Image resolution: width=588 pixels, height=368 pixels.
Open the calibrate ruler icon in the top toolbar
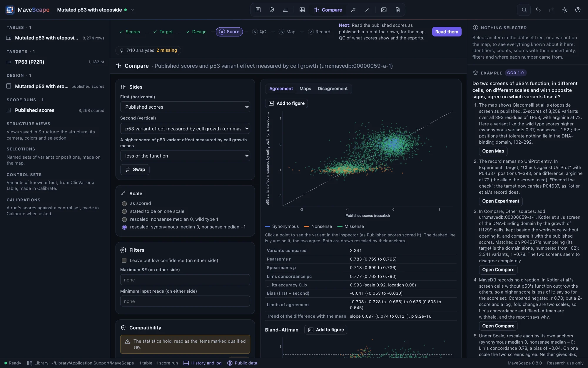[x=367, y=10]
